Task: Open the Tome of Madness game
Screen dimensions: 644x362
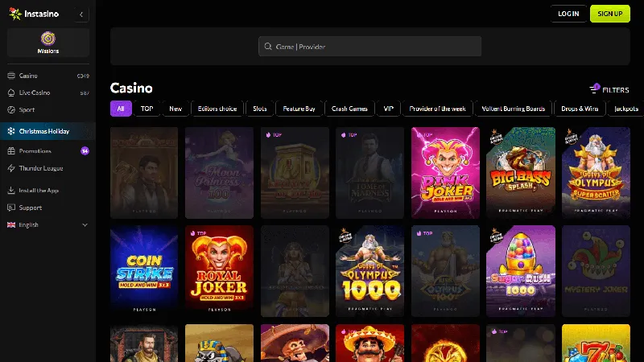Action: 369,172
